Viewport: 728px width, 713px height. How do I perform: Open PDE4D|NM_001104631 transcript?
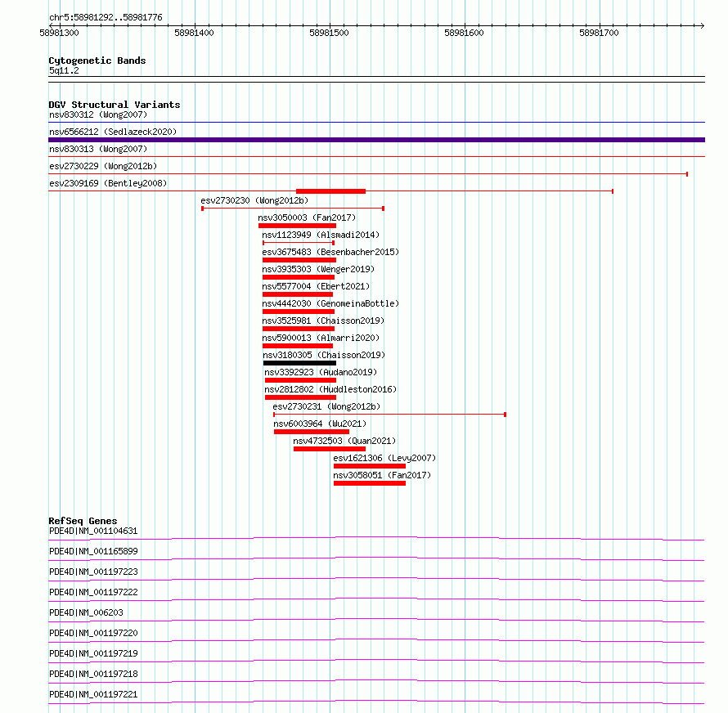93,531
